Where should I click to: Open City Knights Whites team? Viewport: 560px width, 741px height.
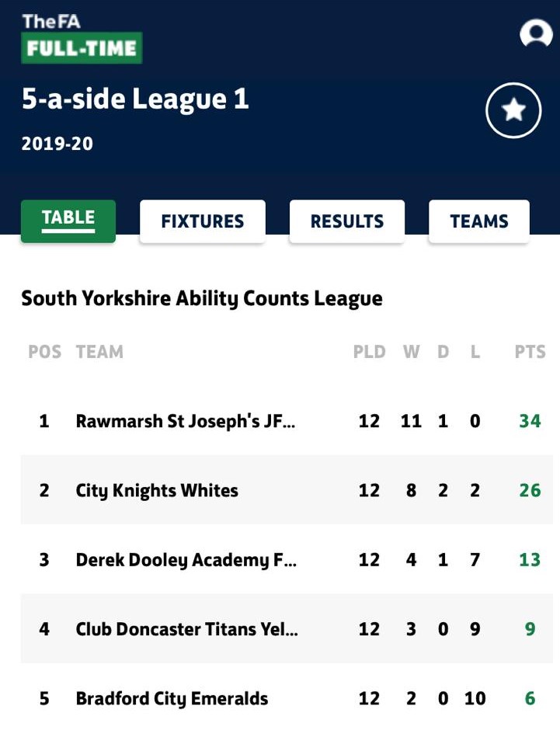[157, 491]
